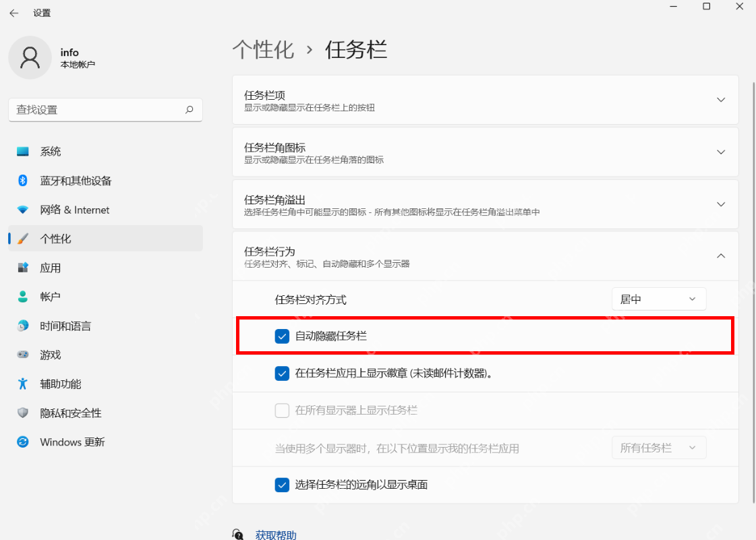Image resolution: width=756 pixels, height=540 pixels.
Task: Open the 所有任务栏 dropdown
Action: click(659, 448)
